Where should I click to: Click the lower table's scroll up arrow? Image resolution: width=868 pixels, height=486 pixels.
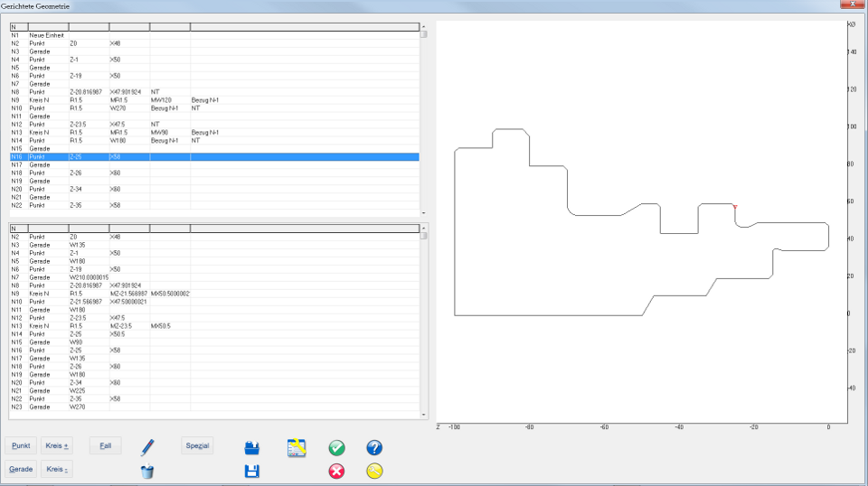point(423,228)
